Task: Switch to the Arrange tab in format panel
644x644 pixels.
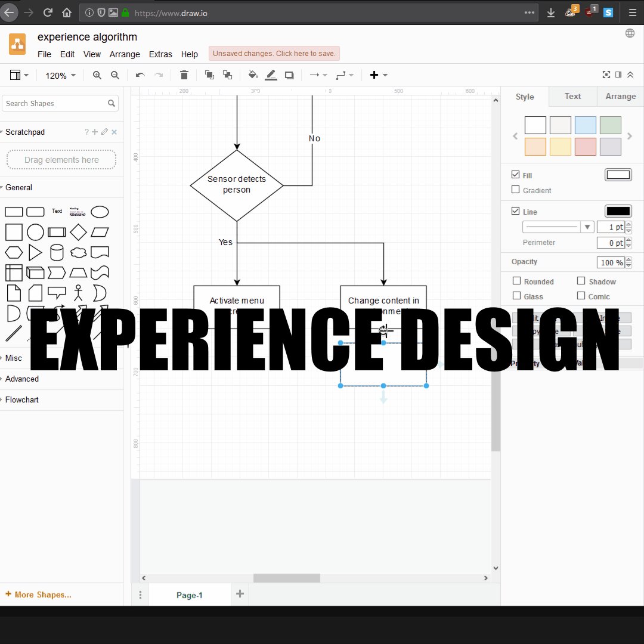Action: (621, 96)
